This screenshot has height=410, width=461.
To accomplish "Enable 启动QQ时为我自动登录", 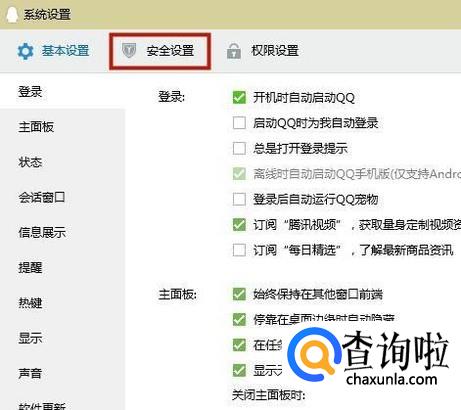I will pyautogui.click(x=239, y=123).
